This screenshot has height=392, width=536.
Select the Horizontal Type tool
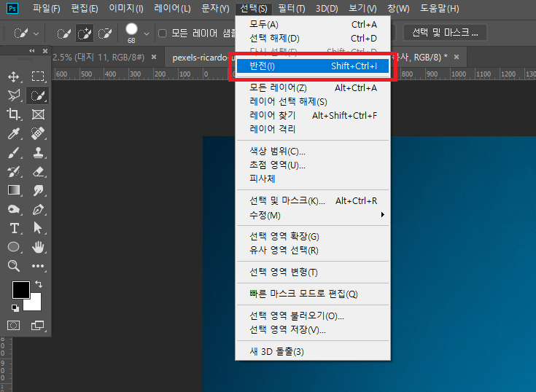pos(13,228)
